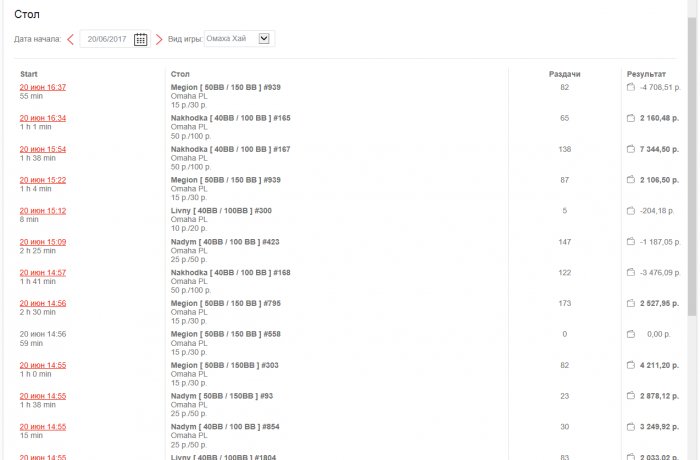
Task: Go to the next date with right arrow
Action: tap(159, 39)
